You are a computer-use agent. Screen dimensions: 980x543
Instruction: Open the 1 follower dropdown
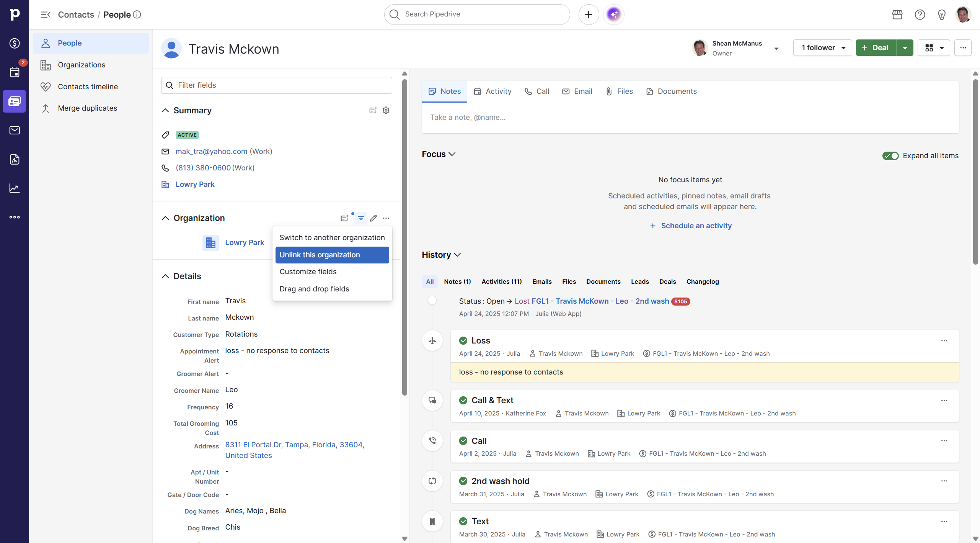822,48
